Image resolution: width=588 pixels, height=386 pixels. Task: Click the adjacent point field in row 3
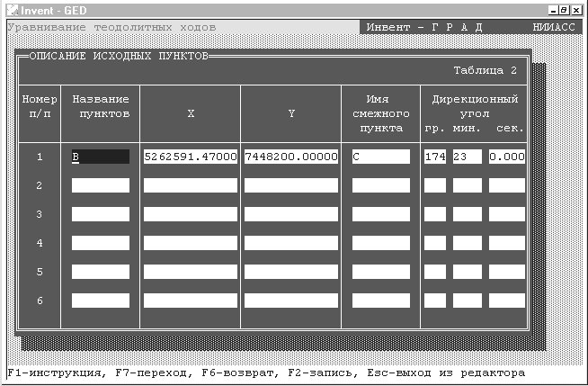pos(381,214)
